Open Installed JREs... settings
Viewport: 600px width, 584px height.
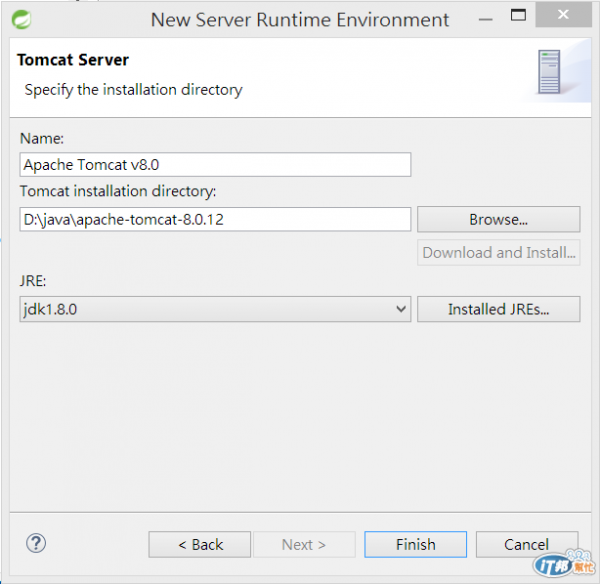[x=499, y=309]
